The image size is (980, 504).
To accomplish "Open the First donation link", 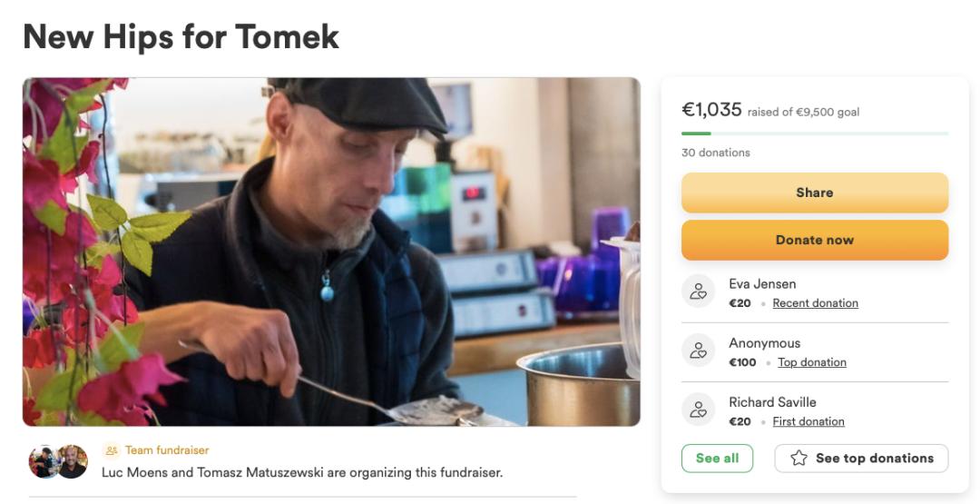I will [808, 421].
